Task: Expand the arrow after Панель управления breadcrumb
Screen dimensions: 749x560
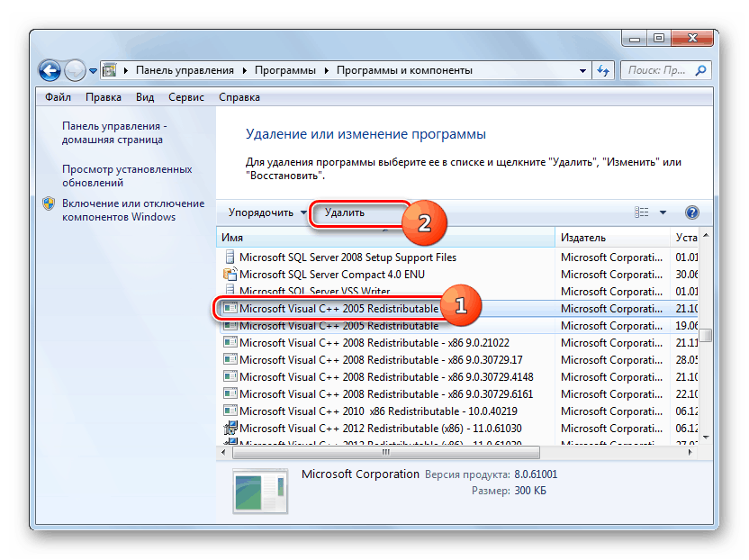Action: [244, 71]
